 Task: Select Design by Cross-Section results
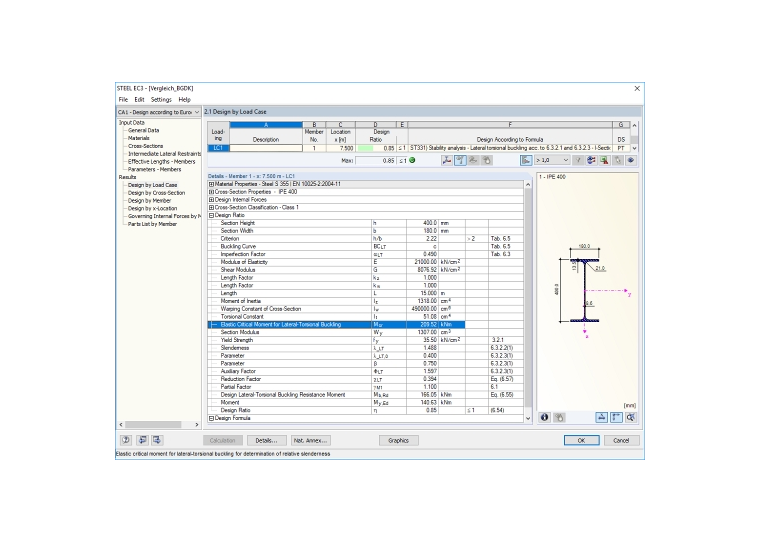coord(156,193)
